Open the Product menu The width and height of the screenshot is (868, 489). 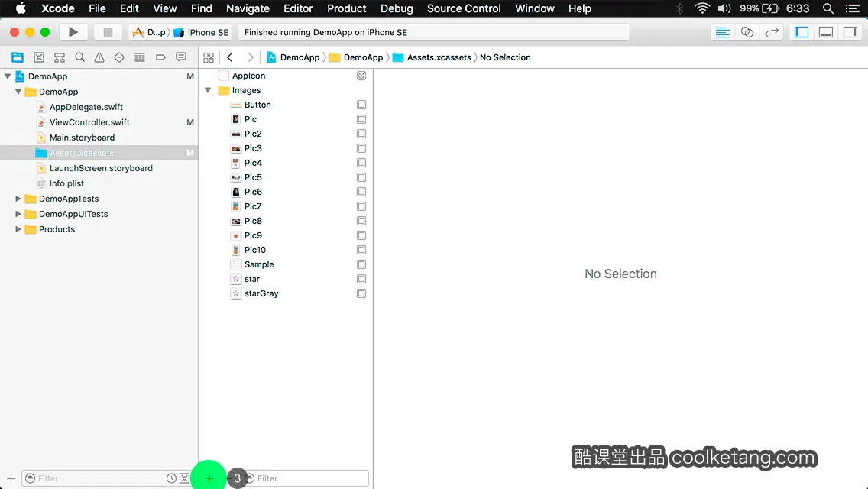(347, 8)
